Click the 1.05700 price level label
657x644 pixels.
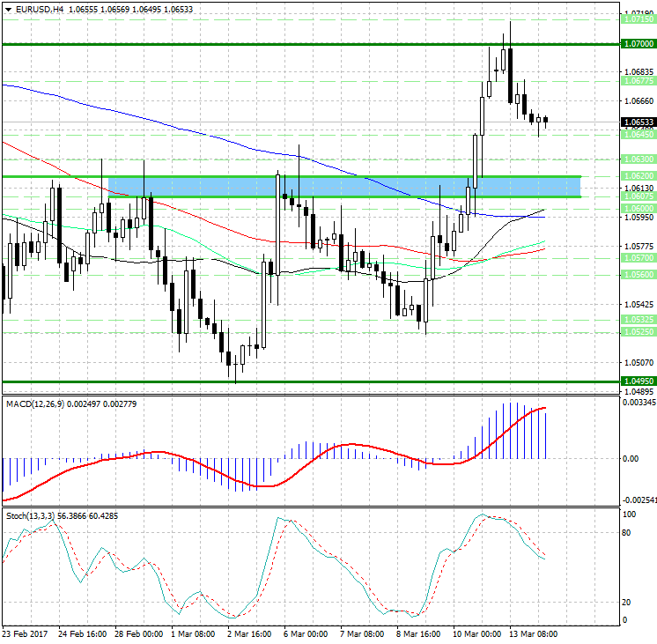(x=637, y=258)
